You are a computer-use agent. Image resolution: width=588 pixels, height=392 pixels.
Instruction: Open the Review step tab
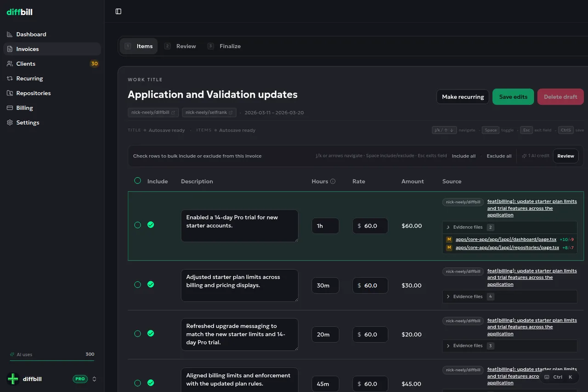click(x=180, y=46)
